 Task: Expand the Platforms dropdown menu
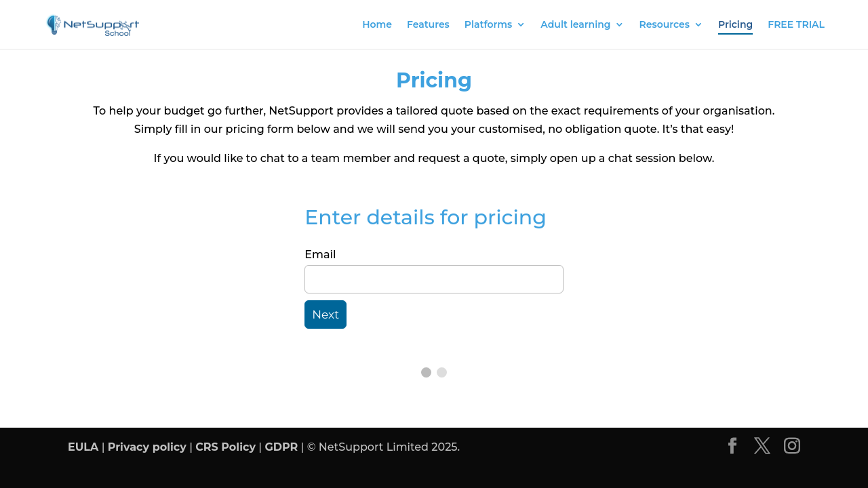pyautogui.click(x=494, y=24)
